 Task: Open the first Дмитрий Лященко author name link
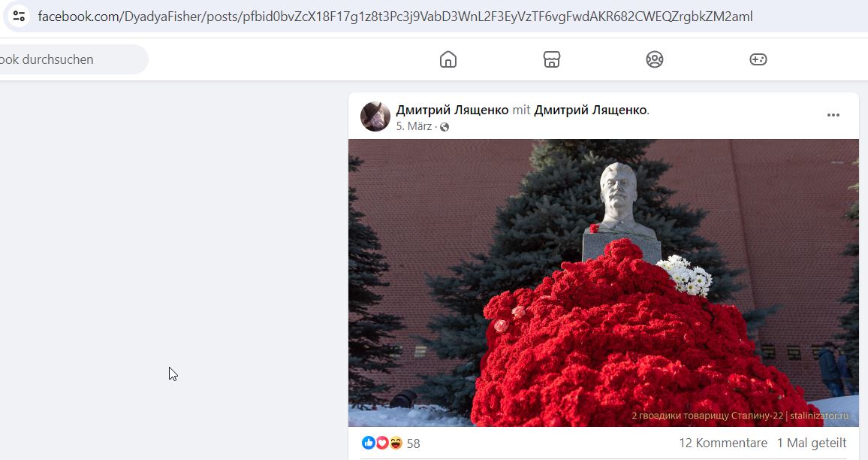pos(452,110)
